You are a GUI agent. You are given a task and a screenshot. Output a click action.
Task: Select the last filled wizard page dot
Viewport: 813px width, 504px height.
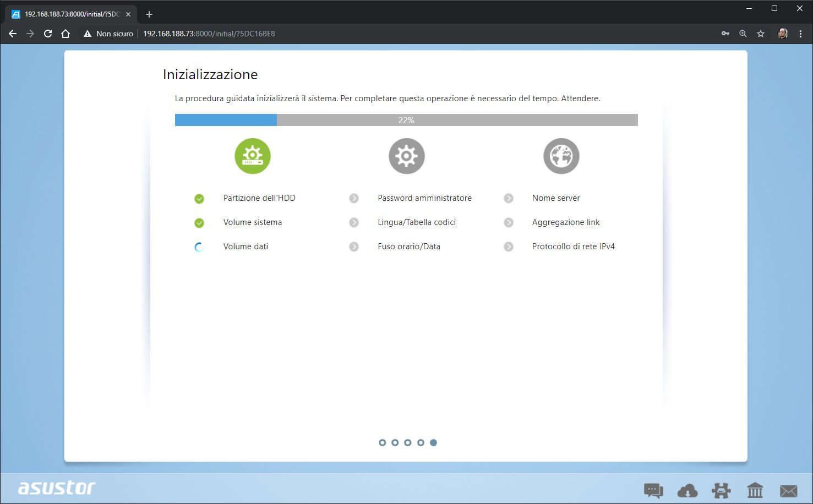click(x=434, y=442)
